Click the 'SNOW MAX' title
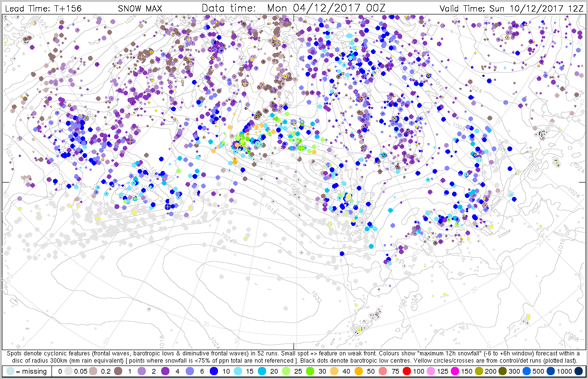The width and height of the screenshot is (588, 379). 140,9
